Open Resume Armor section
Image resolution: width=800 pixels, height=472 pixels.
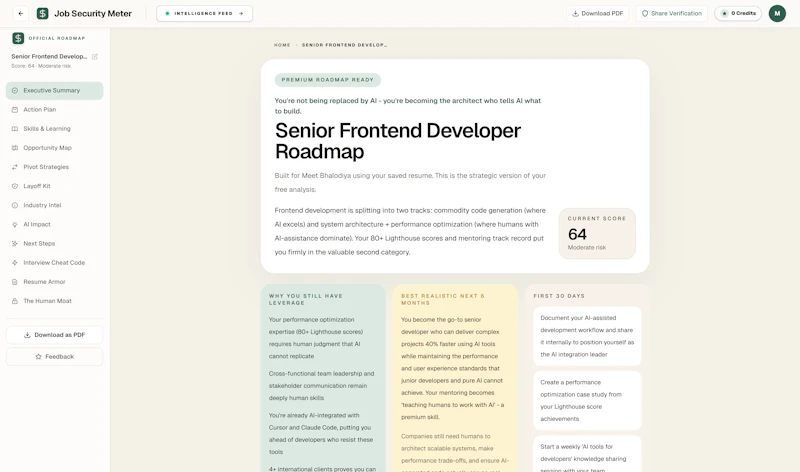point(55,282)
